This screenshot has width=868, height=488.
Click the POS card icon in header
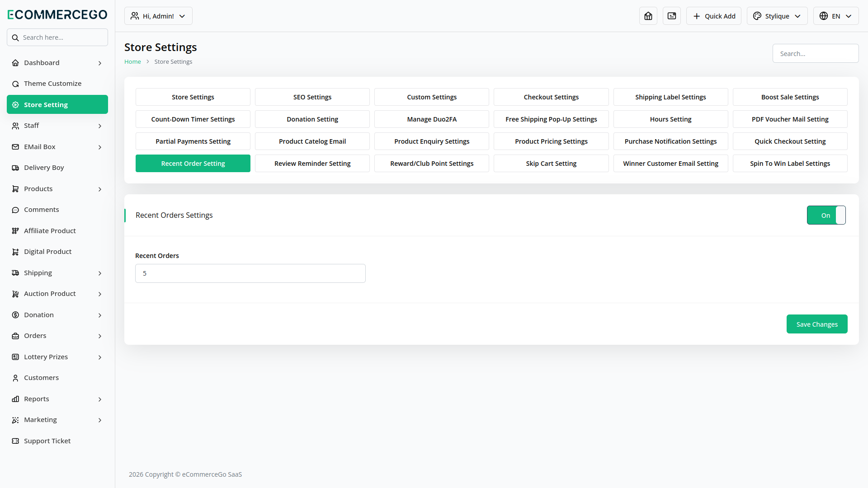pyautogui.click(x=672, y=16)
